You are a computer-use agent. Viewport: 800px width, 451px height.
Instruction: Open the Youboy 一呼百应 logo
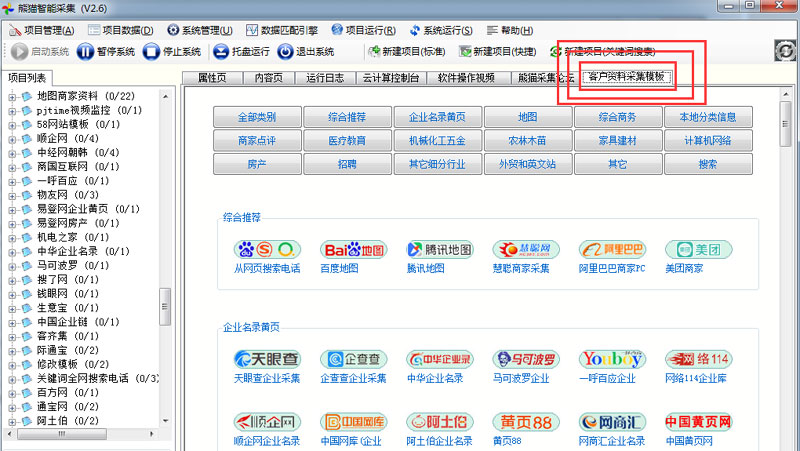click(612, 359)
